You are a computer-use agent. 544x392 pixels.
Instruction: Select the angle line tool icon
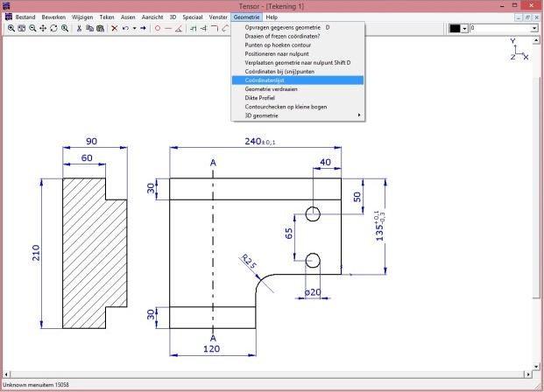point(179,28)
